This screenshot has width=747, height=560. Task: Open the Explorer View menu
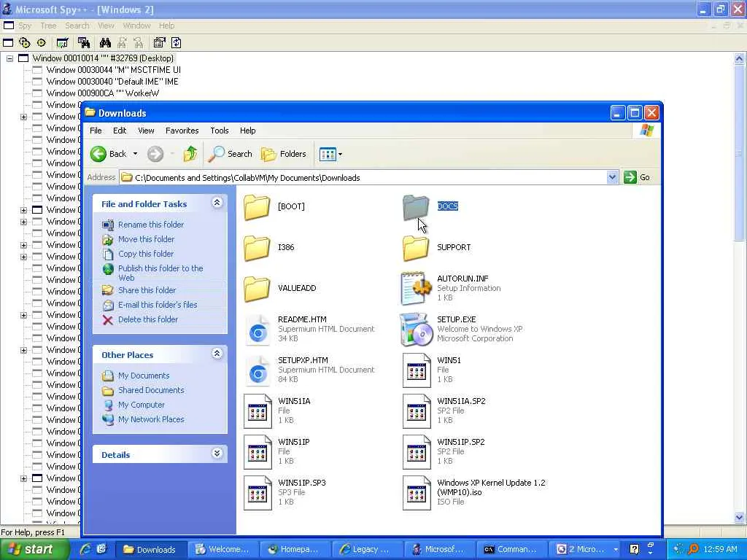pyautogui.click(x=146, y=131)
